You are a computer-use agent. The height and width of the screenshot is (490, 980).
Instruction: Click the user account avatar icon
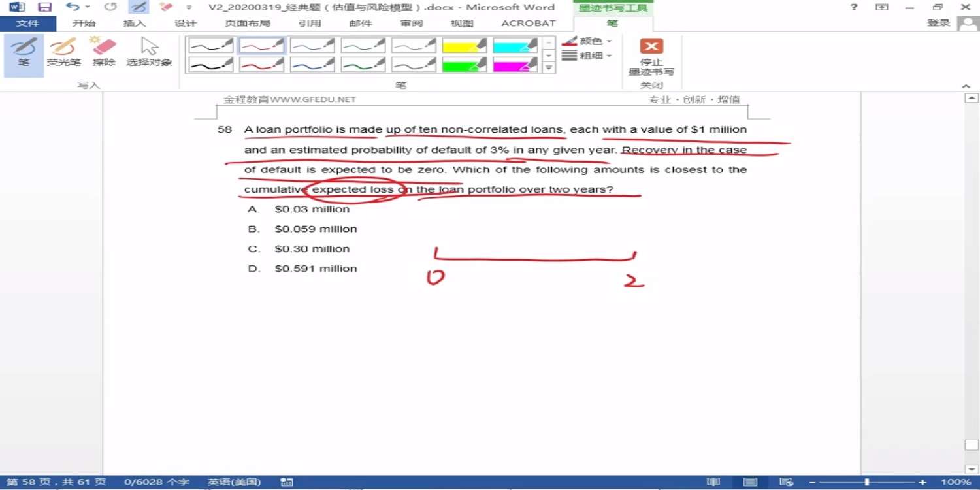click(x=968, y=24)
